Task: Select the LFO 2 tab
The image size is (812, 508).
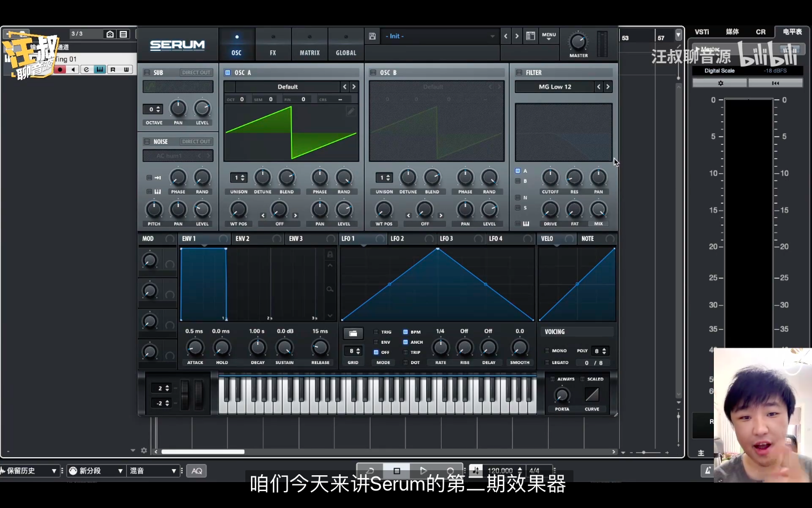Action: tap(412, 239)
